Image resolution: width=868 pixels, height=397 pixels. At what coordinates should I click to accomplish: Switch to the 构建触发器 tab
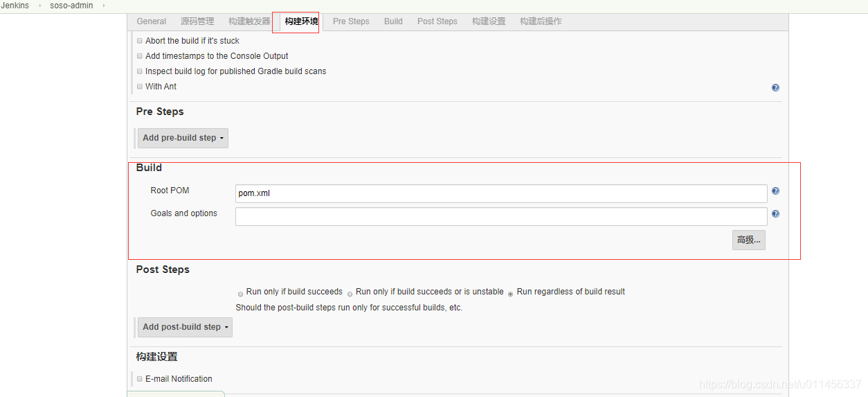tap(249, 21)
